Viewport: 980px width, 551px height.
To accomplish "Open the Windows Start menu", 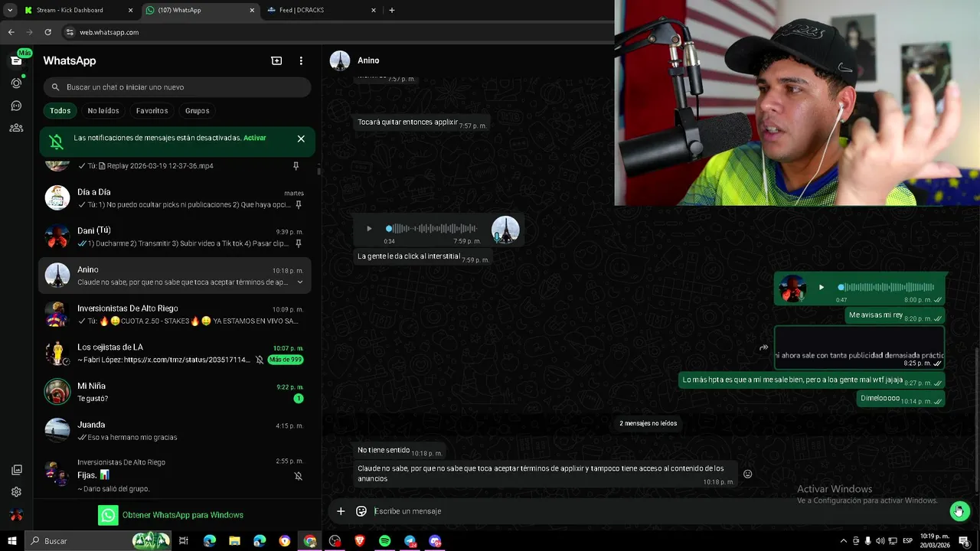I will pyautogui.click(x=11, y=541).
